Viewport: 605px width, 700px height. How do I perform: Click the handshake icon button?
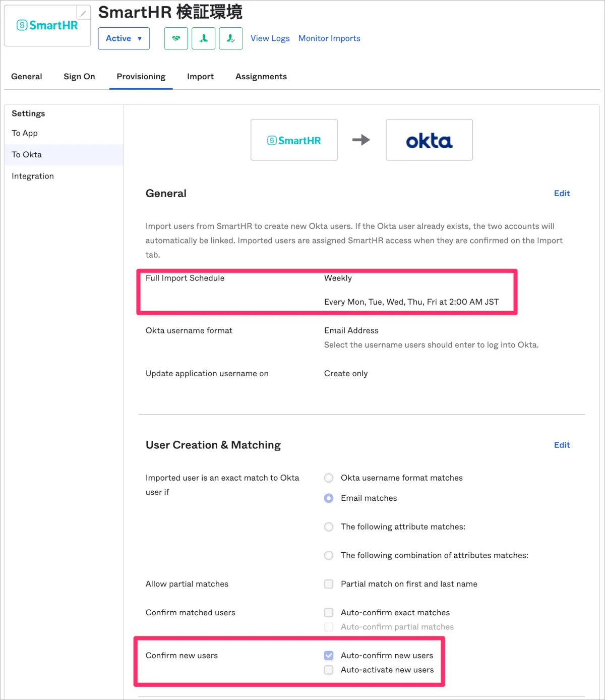[x=176, y=38]
